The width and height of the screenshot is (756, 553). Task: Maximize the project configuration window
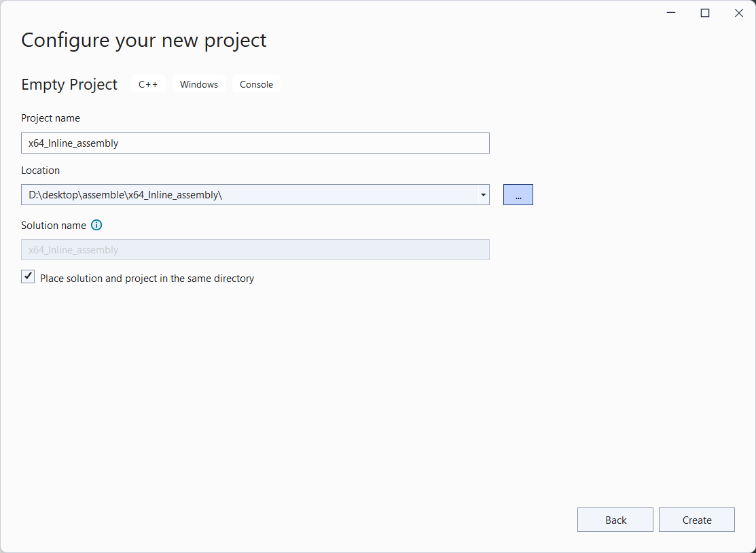pyautogui.click(x=705, y=13)
